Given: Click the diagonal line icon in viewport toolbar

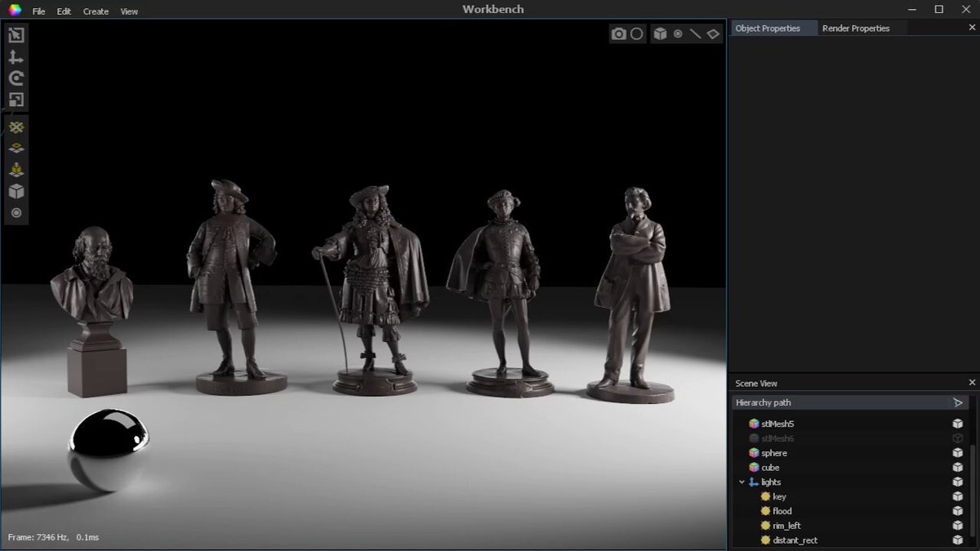Looking at the screenshot, I should 695,33.
